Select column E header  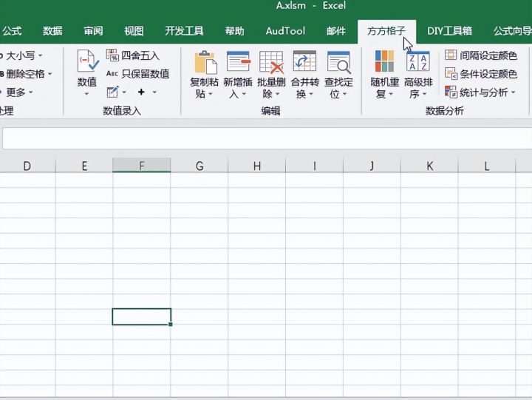click(x=84, y=166)
